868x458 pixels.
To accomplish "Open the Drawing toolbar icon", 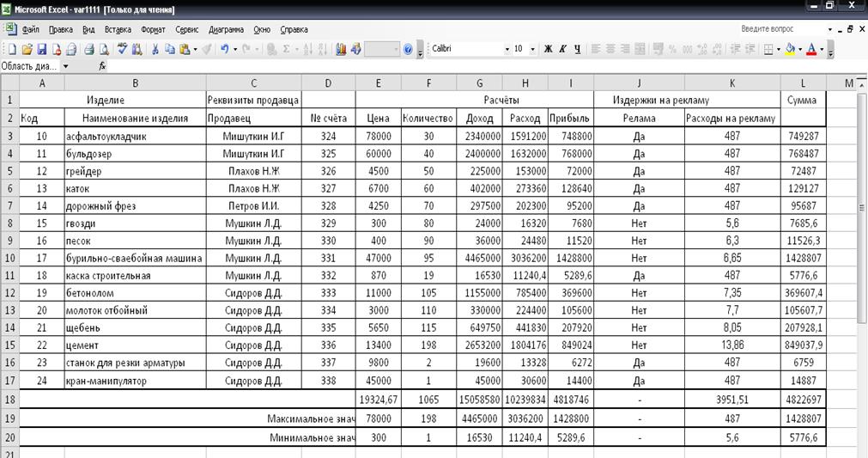I will coord(356,49).
